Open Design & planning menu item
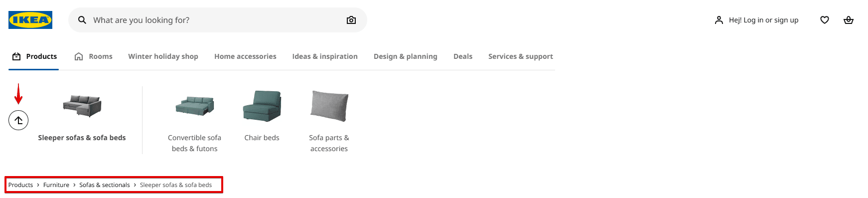868x198 pixels. tap(406, 56)
